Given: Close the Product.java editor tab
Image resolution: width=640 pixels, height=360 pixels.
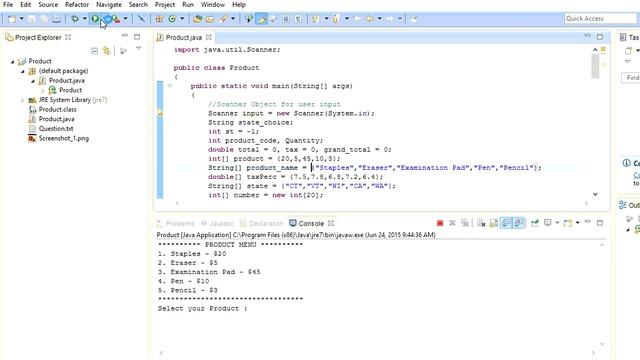Looking at the screenshot, I should (x=209, y=37).
